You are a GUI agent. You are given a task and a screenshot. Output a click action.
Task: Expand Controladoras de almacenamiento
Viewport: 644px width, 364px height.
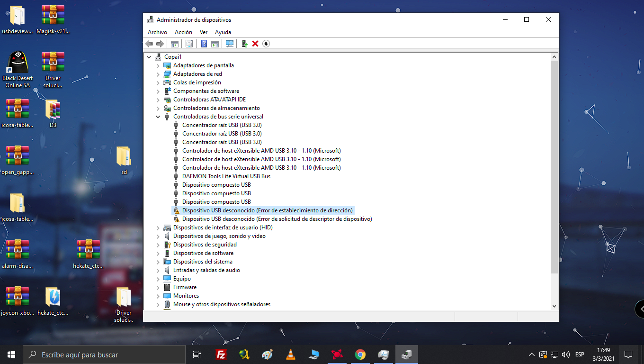tap(158, 108)
